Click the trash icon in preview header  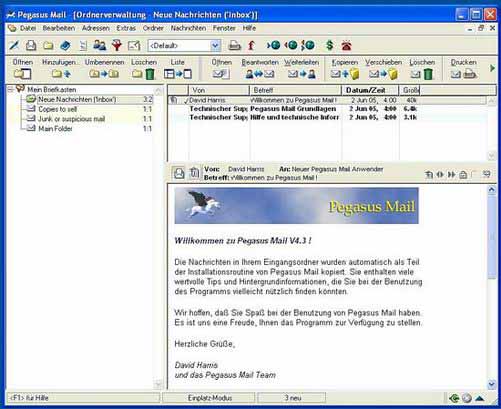(194, 173)
